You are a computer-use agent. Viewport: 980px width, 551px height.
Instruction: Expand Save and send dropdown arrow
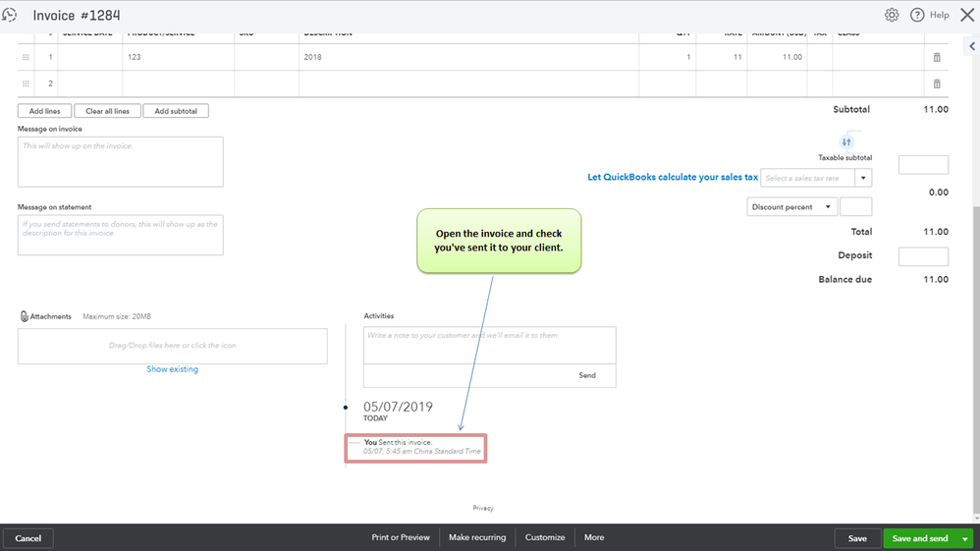pos(965,538)
